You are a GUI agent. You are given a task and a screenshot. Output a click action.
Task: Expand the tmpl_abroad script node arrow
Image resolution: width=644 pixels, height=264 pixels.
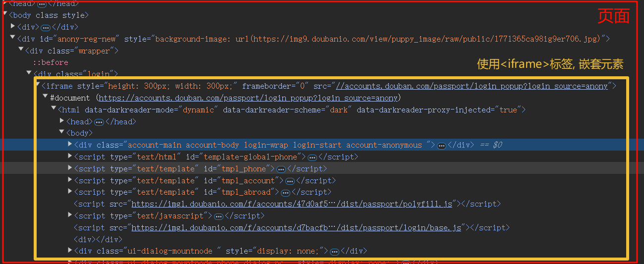[x=70, y=191]
